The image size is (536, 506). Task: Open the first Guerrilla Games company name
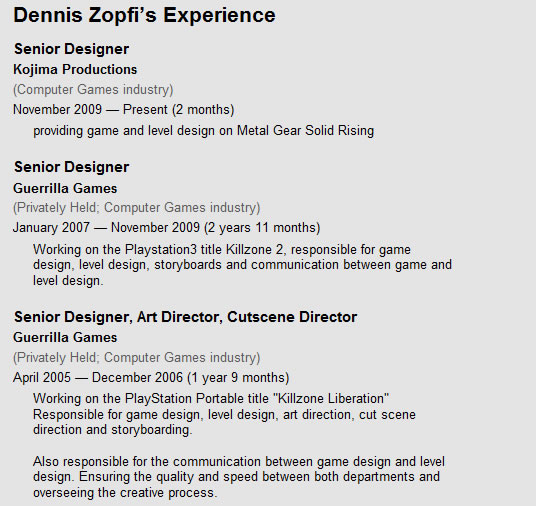coord(65,188)
